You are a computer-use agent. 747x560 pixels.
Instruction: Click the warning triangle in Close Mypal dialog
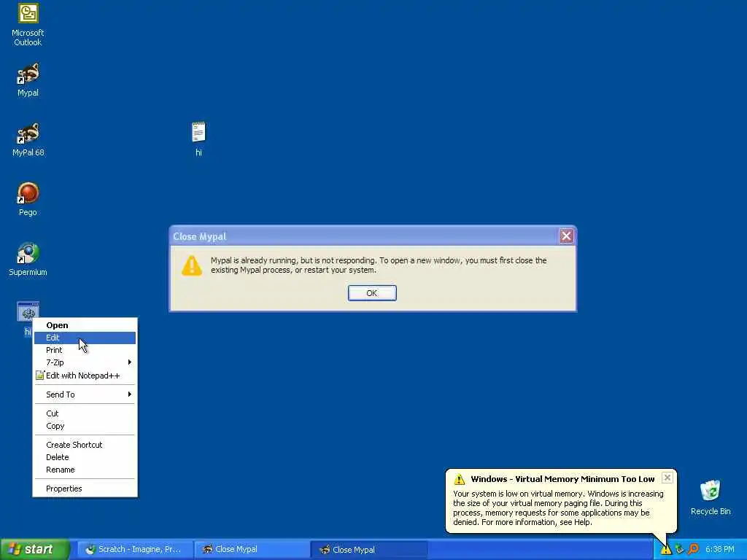tap(192, 265)
